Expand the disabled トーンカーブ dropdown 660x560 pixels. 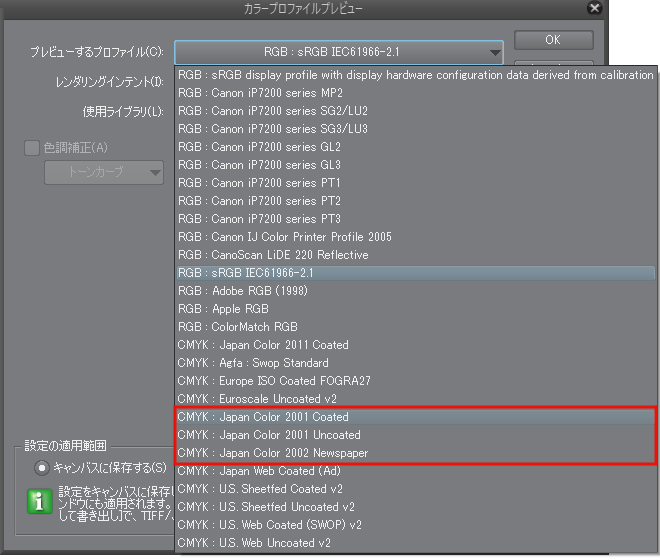tap(104, 172)
